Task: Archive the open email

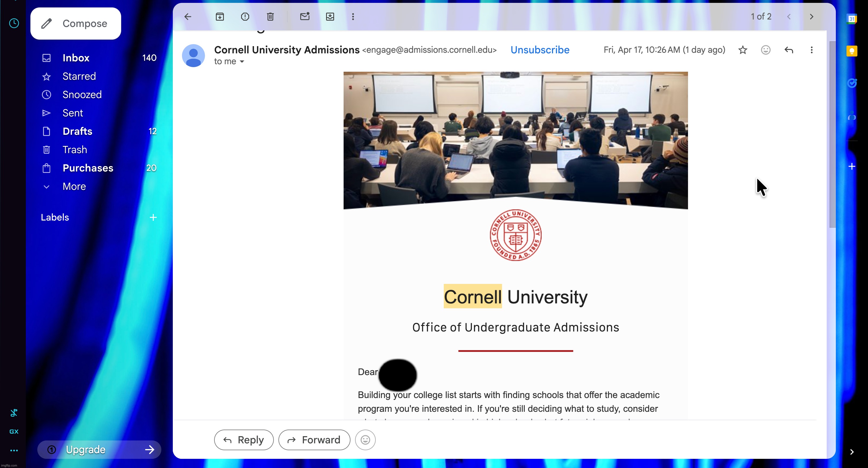Action: (x=220, y=17)
